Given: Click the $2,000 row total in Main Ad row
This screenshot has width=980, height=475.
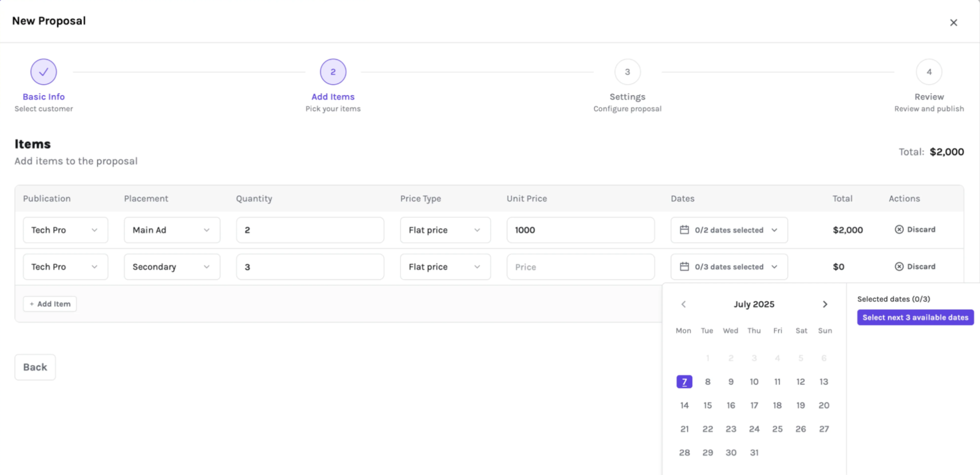Looking at the screenshot, I should 848,230.
